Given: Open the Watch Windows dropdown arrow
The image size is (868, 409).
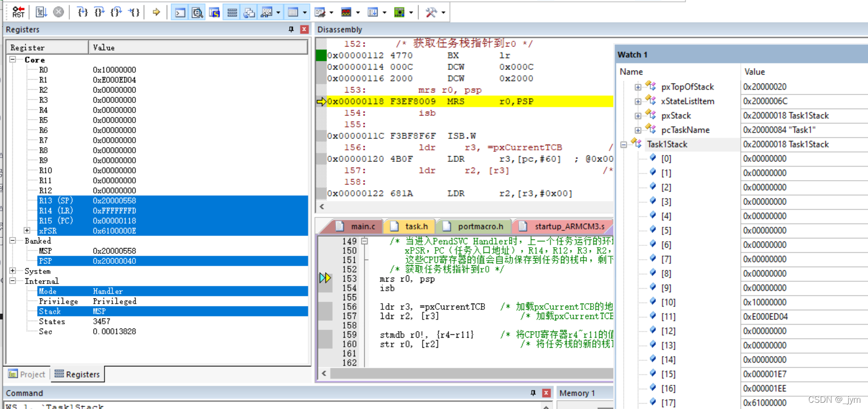Looking at the screenshot, I should [278, 12].
